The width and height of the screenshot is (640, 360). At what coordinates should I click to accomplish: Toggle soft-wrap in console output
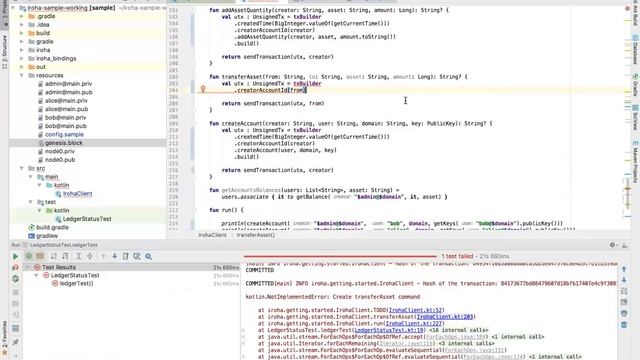[x=624, y=291]
